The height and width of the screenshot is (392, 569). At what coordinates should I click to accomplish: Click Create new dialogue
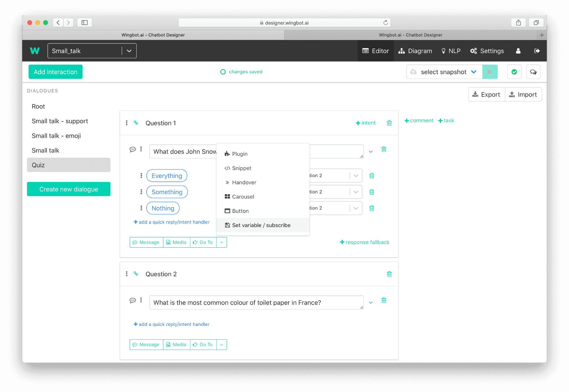coord(69,189)
